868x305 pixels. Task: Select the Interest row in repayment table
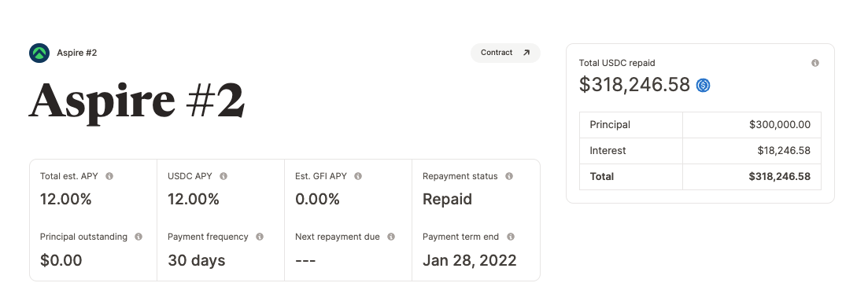pos(700,151)
